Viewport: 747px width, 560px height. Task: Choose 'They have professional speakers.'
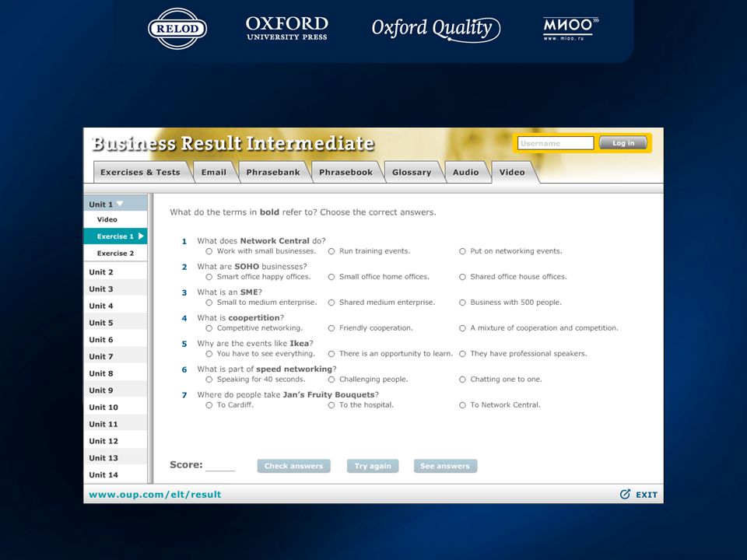click(x=462, y=355)
